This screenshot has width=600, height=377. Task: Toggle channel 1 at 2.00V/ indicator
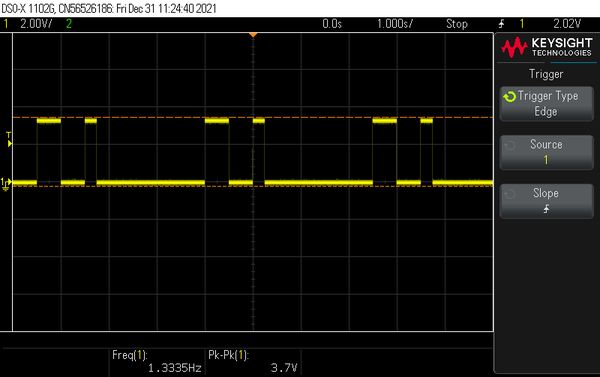[27, 24]
